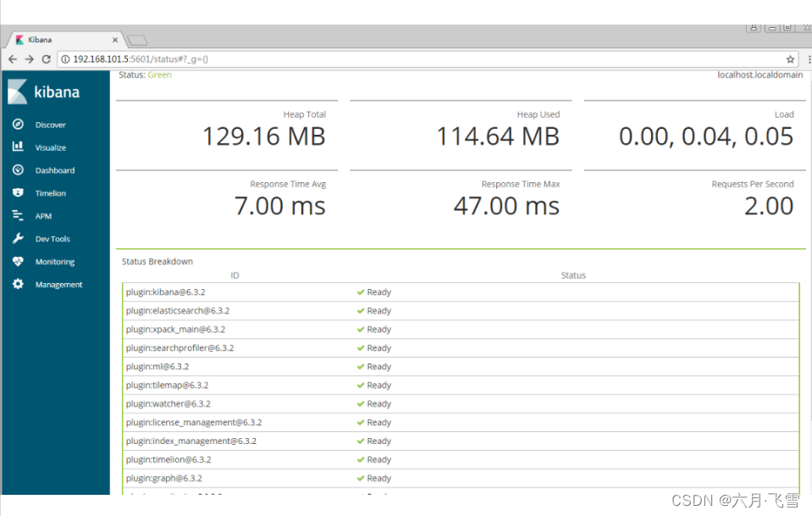This screenshot has width=812, height=516.
Task: Click Response Time Max 47.00 ms
Action: pos(507,206)
